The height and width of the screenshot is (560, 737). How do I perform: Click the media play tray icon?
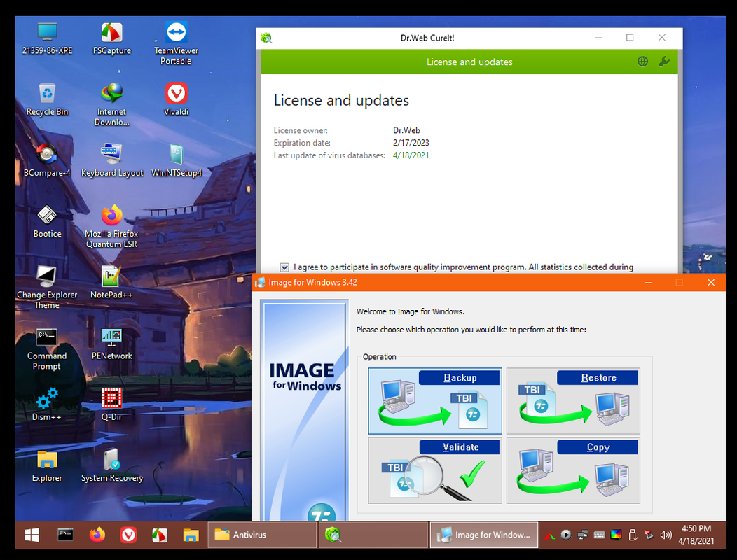pos(566,535)
